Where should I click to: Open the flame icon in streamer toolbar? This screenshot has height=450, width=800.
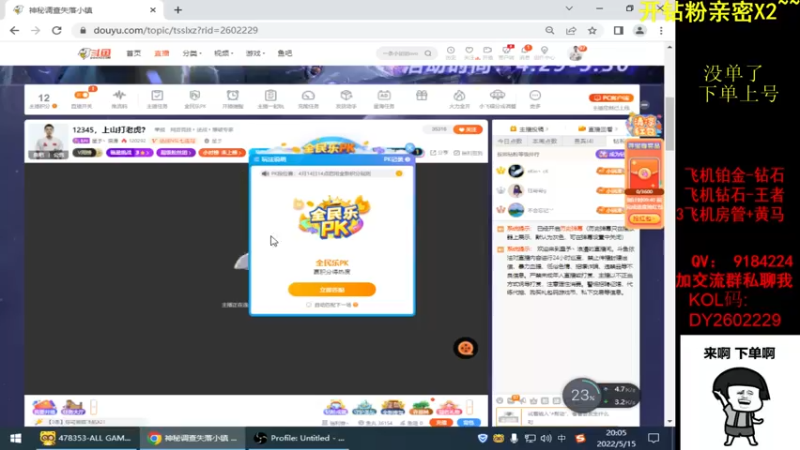[459, 95]
